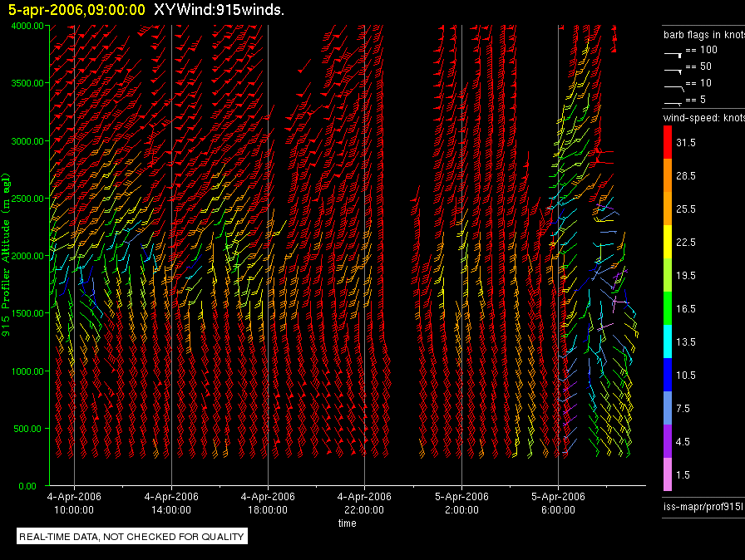Click the 2000.00 altitude axis label
The height and width of the screenshot is (560, 745).
coord(27,256)
